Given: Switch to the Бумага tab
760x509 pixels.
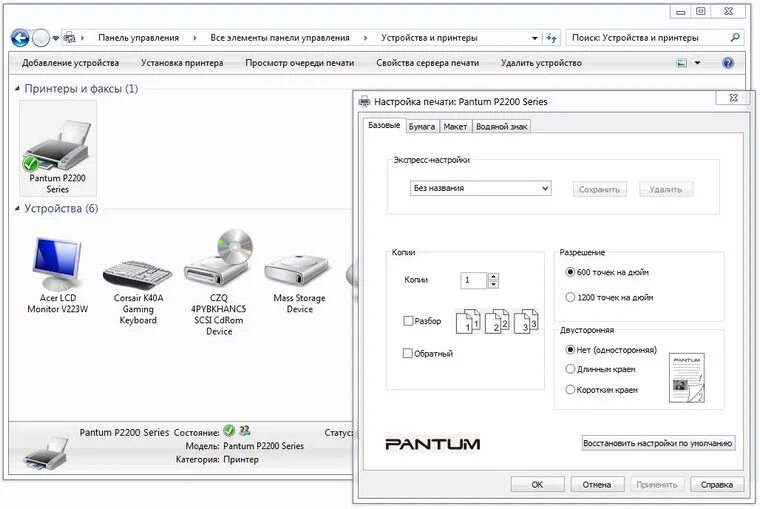Looking at the screenshot, I should coord(422,127).
